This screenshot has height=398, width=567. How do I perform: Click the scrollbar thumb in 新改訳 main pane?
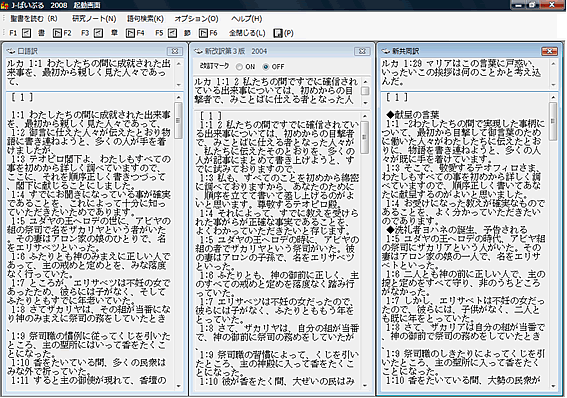tap(365, 137)
